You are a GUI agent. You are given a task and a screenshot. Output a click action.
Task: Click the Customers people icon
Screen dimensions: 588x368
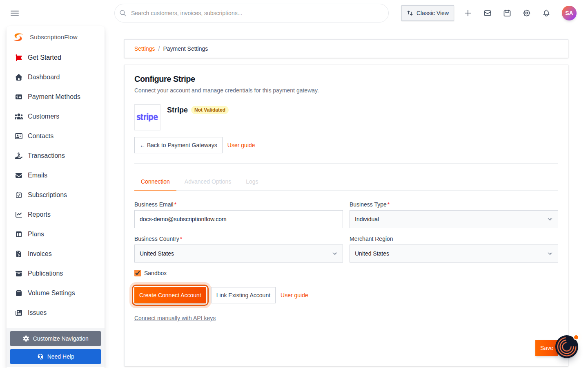19,117
